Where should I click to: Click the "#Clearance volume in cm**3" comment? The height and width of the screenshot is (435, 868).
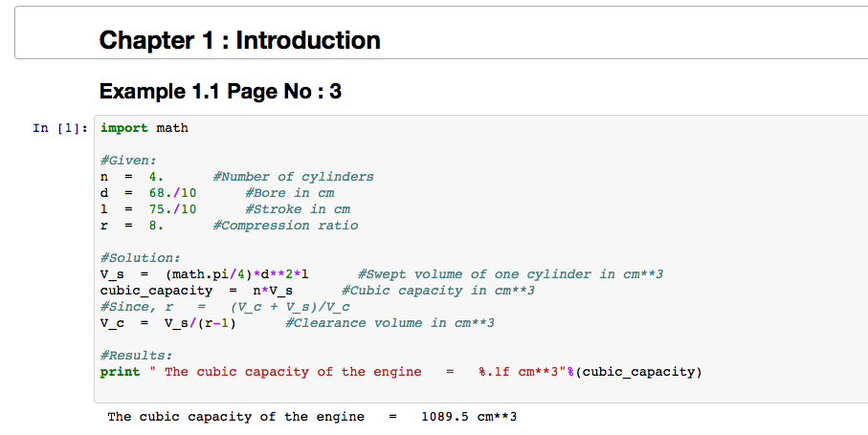pos(390,323)
